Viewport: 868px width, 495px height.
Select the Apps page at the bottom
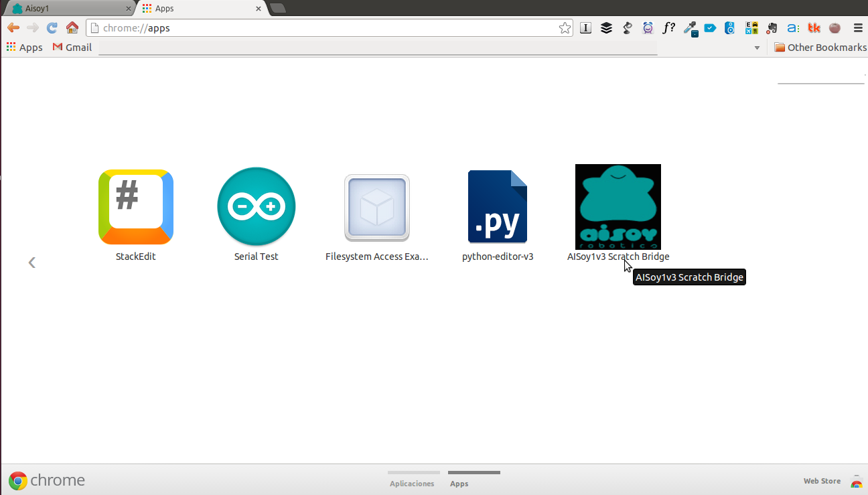(x=474, y=480)
